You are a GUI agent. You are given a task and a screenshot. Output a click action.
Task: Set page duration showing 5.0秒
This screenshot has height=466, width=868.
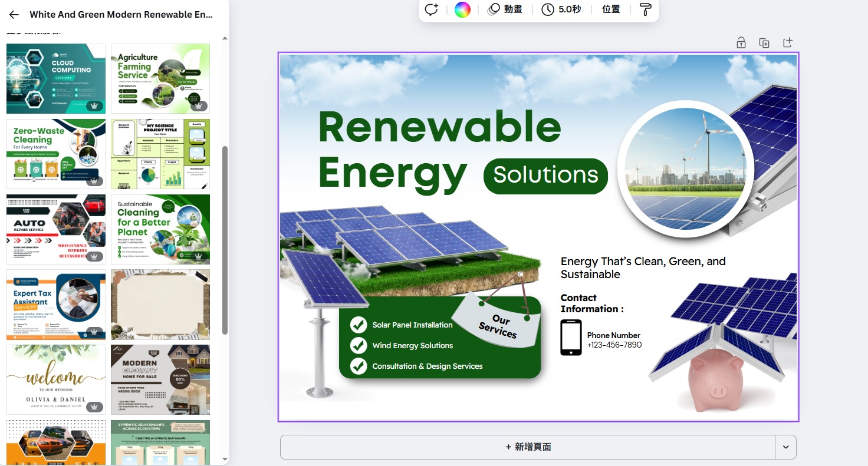coord(561,9)
